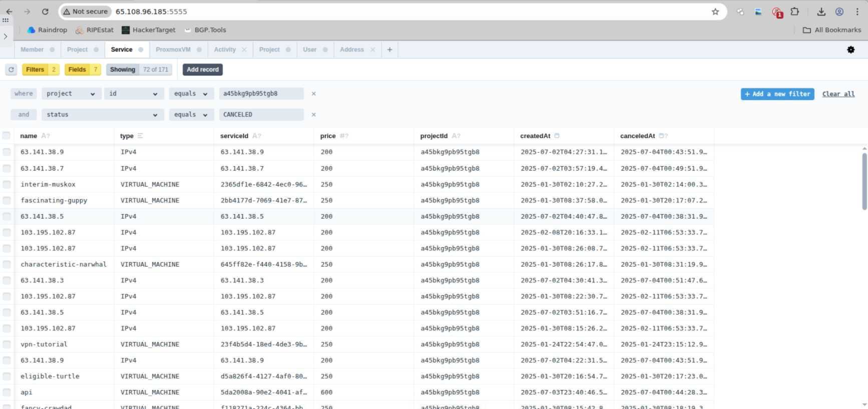
Task: Open the project field dropdown
Action: point(71,93)
